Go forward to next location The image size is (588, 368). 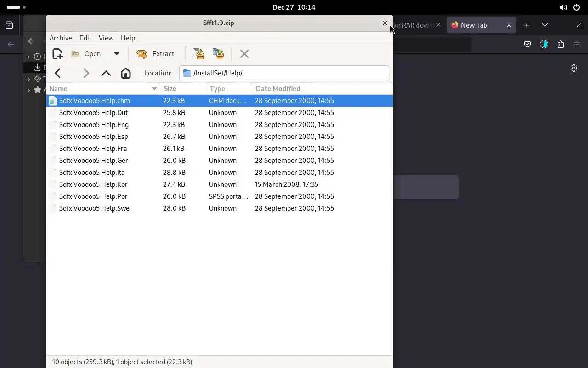click(x=86, y=73)
